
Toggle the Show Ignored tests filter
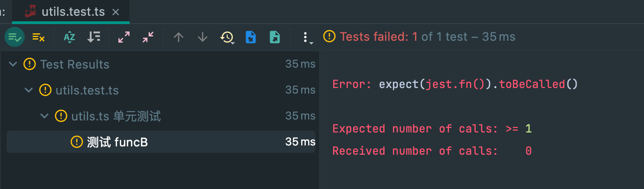click(x=38, y=37)
